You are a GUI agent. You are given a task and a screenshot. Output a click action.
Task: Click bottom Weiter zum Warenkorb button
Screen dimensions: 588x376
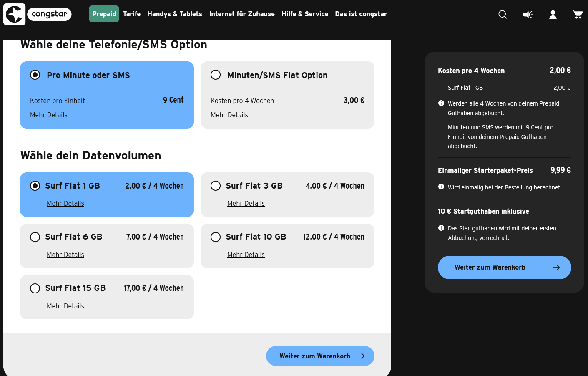pos(320,356)
